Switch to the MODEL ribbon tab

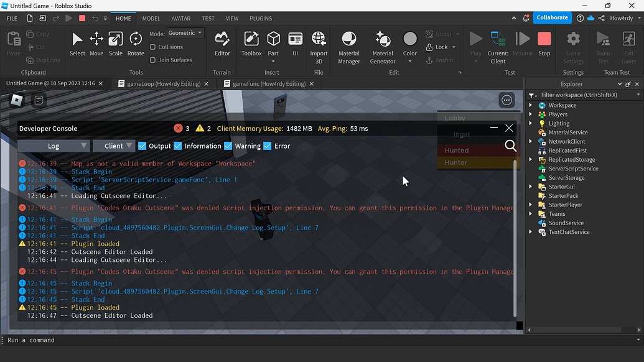pyautogui.click(x=151, y=18)
